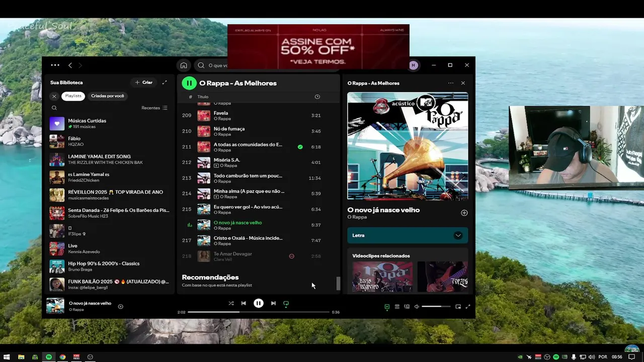Pause playback in bottom player bar

tap(258, 303)
